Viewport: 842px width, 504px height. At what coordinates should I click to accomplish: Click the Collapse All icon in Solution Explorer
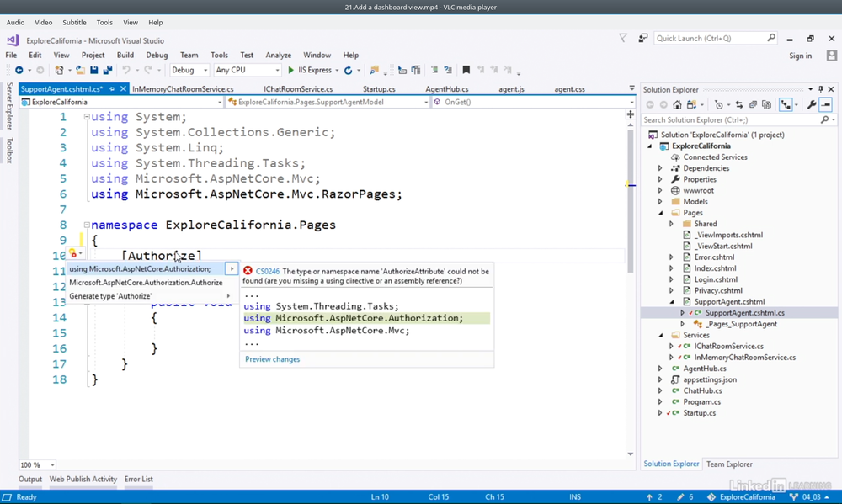[x=753, y=105]
